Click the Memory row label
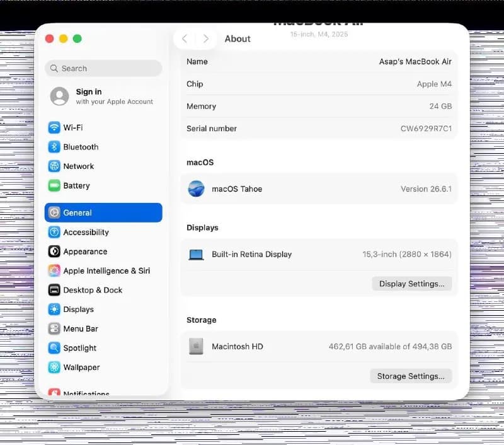 pos(201,106)
